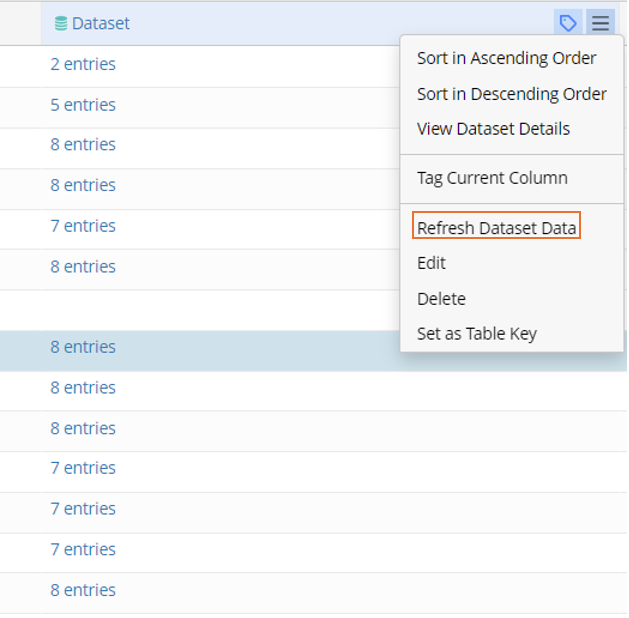Open View Dataset Details

[493, 129]
